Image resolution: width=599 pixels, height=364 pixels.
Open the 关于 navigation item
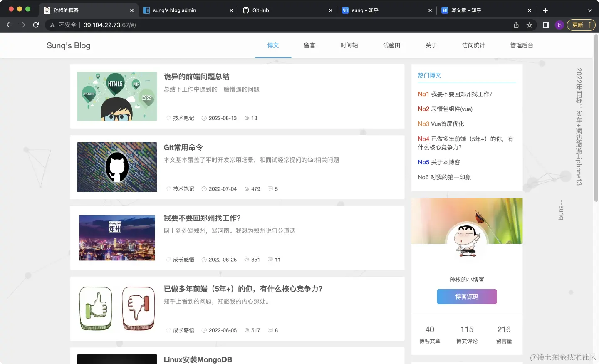[431, 45]
